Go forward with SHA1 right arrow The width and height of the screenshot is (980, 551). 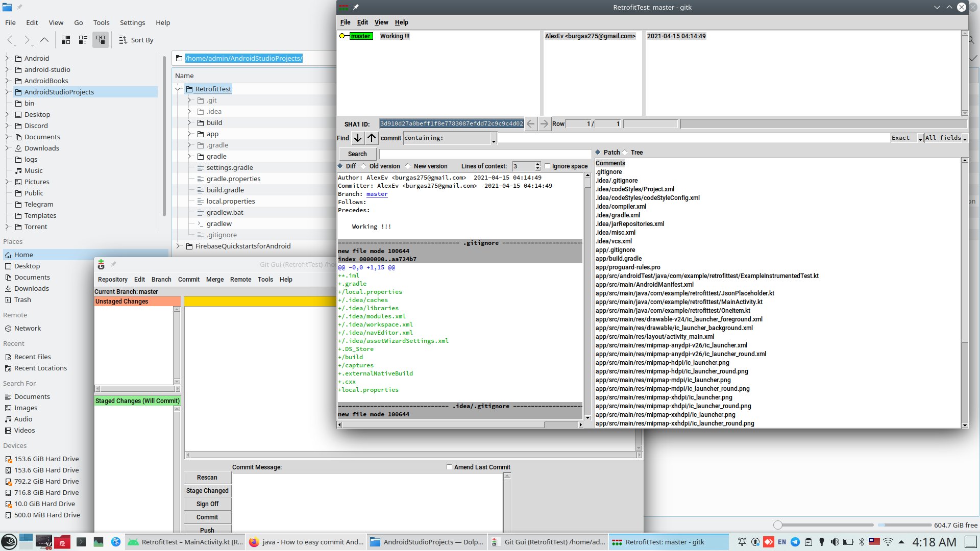click(x=544, y=123)
